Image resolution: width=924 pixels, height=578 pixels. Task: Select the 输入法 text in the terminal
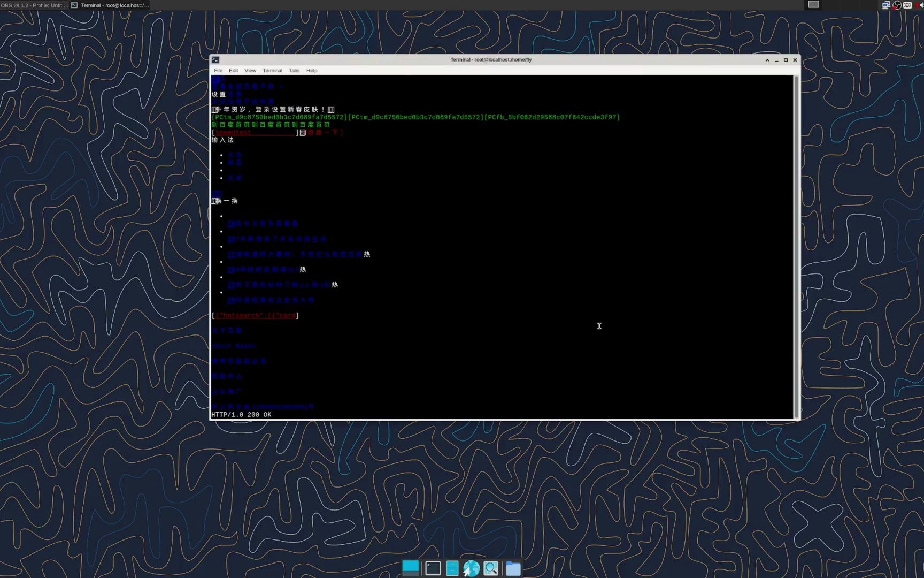222,140
